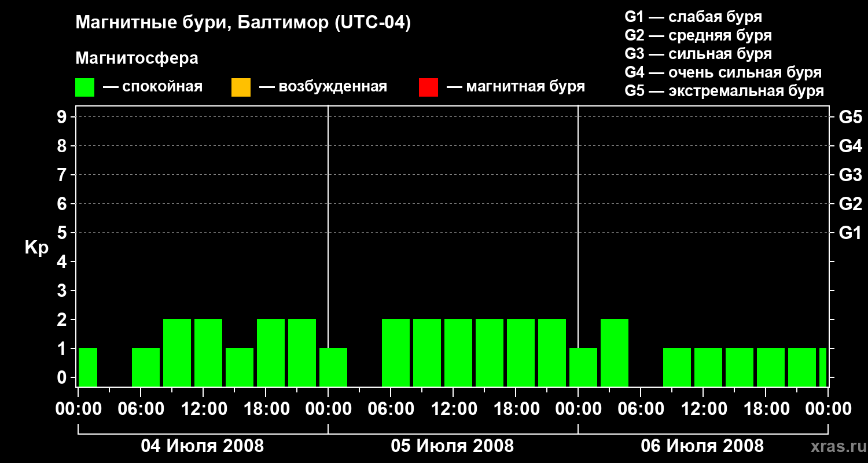Click the right-axis label 'G4'
The width and height of the screenshot is (868, 463).
click(x=850, y=146)
